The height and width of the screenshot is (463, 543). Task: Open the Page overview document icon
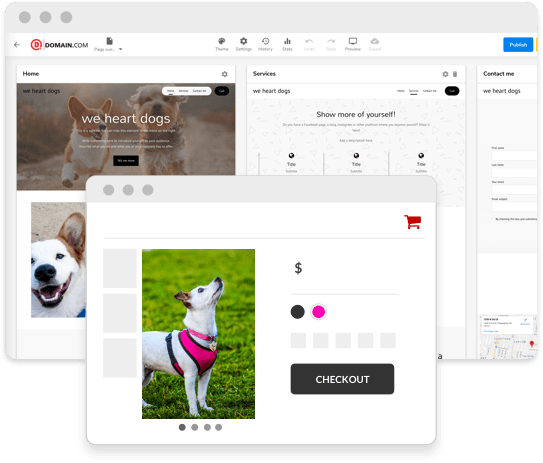109,41
